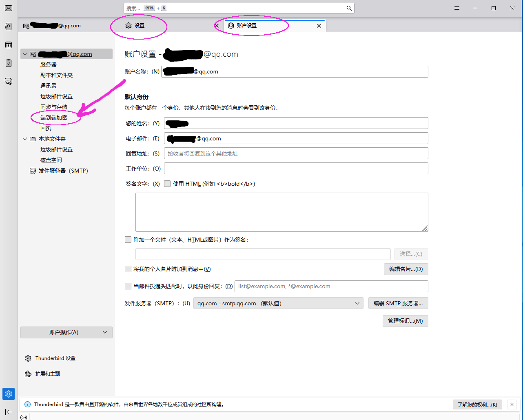Enable the Use HTML signature checkbox
This screenshot has height=420, width=523.
point(167,184)
